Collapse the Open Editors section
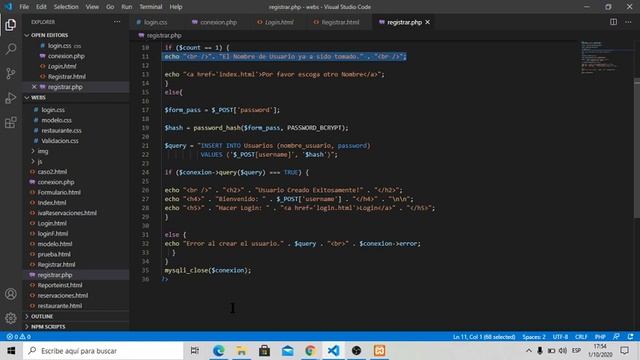The width and height of the screenshot is (640, 360). [x=49, y=35]
